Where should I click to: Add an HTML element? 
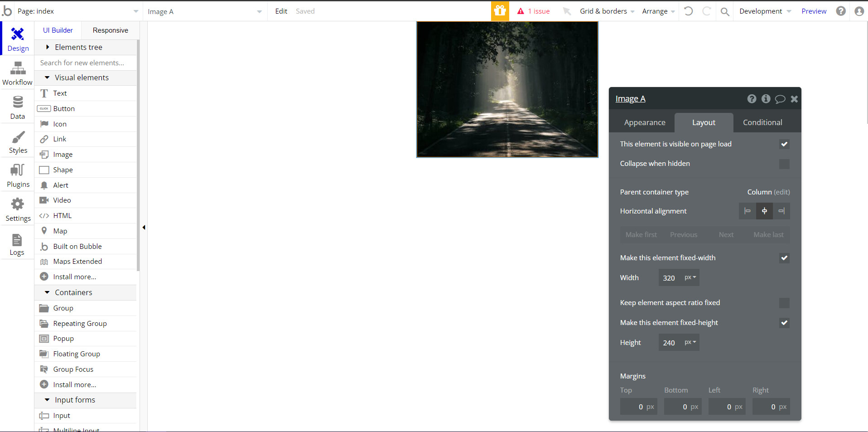point(86,215)
